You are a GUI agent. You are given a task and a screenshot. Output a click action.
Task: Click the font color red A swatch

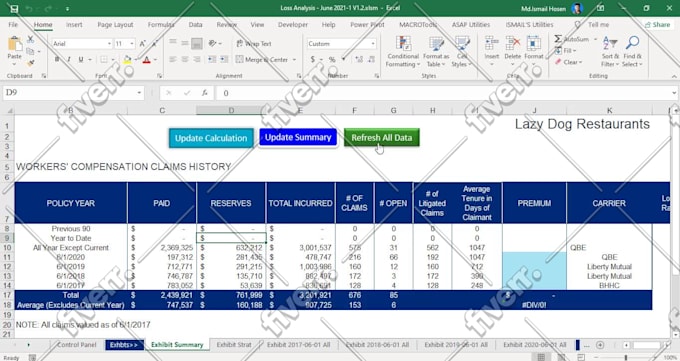tap(147, 60)
